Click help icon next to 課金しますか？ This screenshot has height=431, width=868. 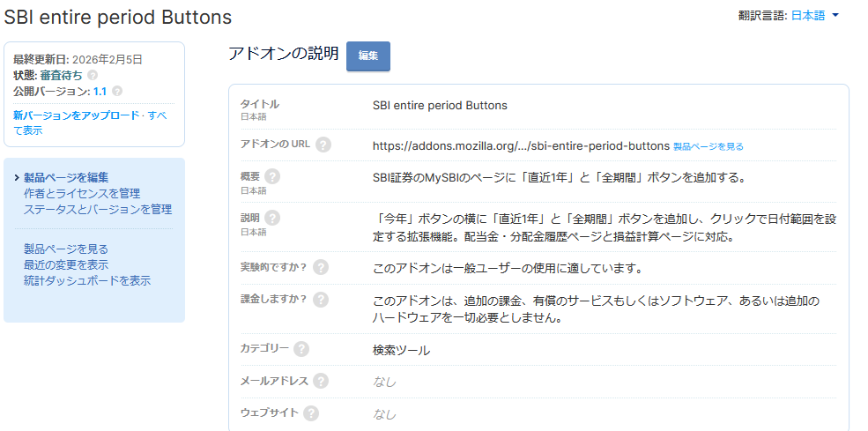321,299
